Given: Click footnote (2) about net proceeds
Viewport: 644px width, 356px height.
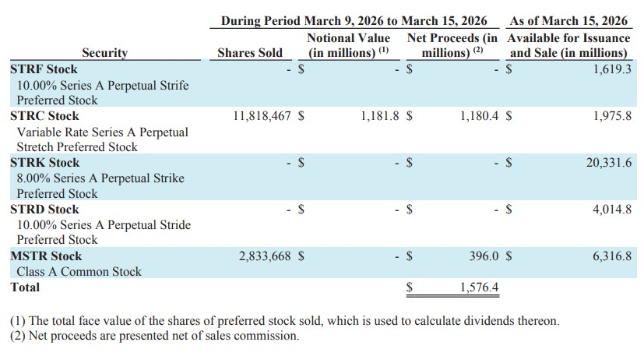Looking at the screenshot, I should coord(154,336).
